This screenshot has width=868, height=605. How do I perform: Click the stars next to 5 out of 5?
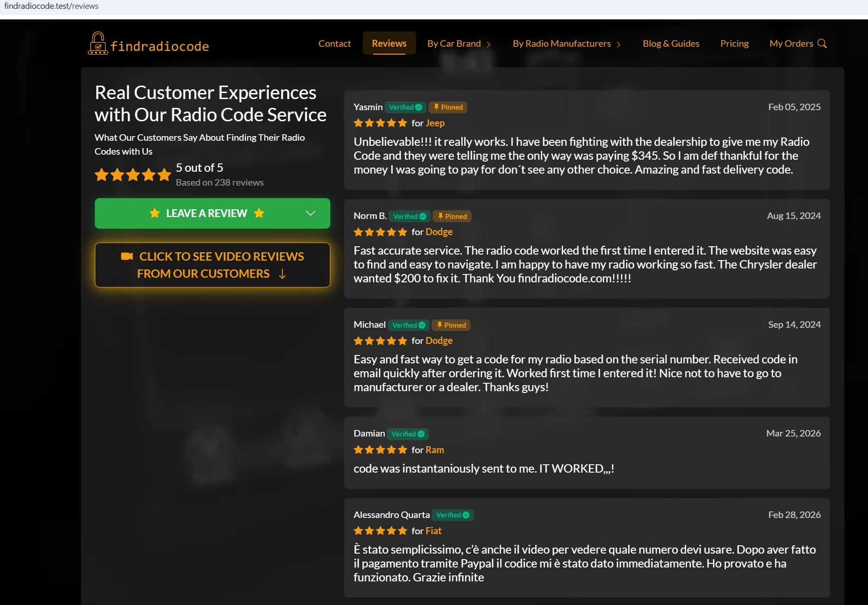(133, 175)
